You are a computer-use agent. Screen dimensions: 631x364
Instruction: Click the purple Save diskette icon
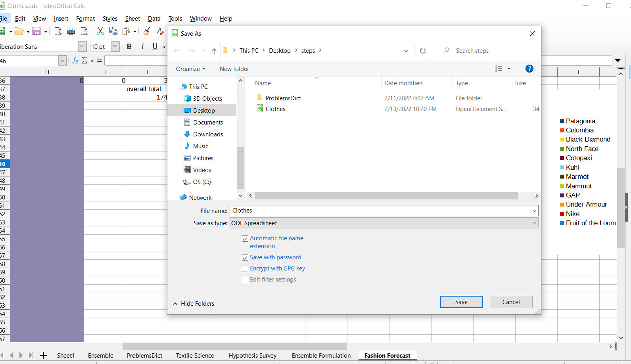[x=37, y=31]
